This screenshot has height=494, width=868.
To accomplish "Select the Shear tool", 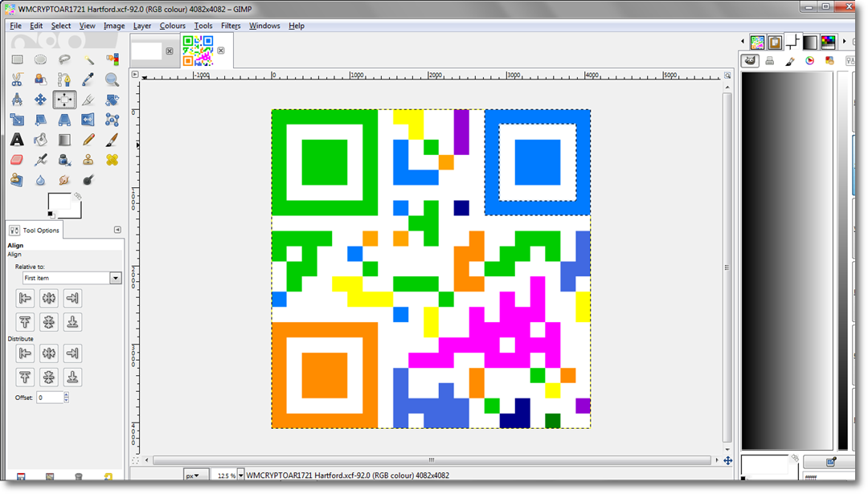I will [40, 120].
